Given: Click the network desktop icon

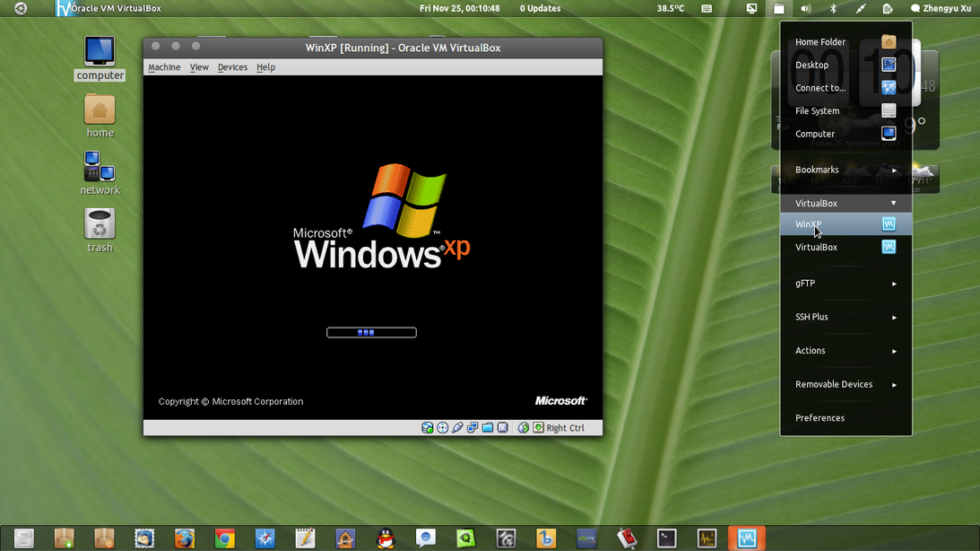Looking at the screenshot, I should (x=100, y=174).
